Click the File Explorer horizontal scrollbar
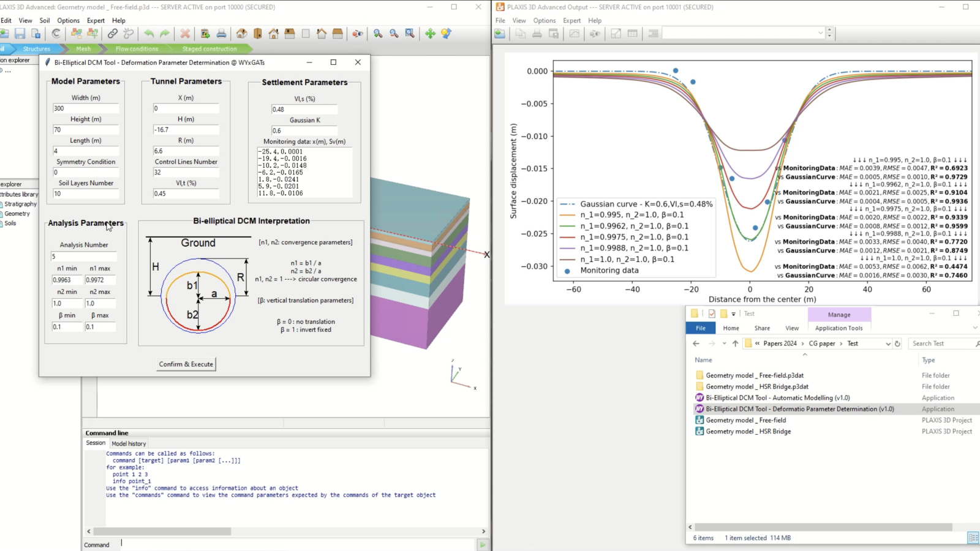 coord(823,527)
